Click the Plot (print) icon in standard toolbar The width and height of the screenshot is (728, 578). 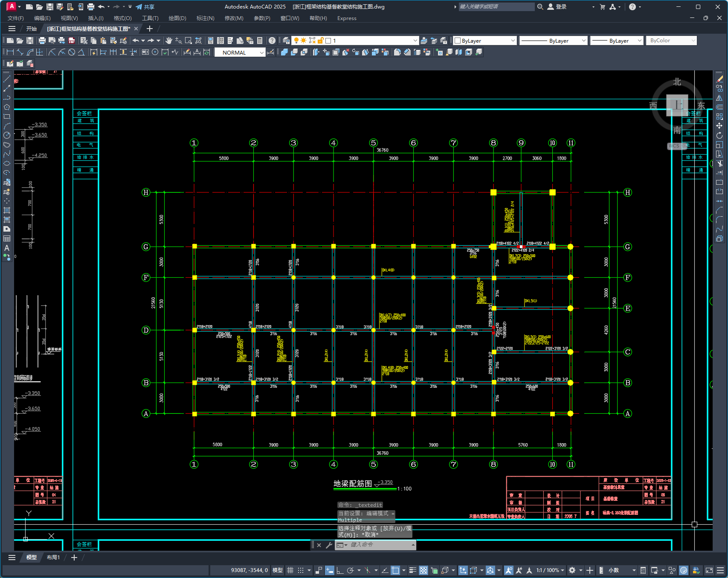[x=42, y=41]
